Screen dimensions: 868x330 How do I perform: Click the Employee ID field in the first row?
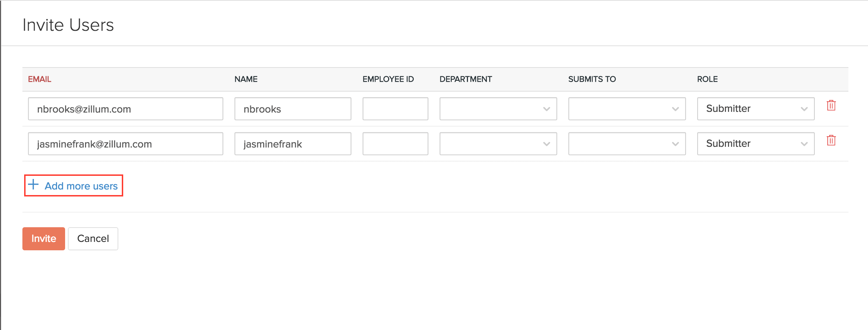click(x=395, y=108)
